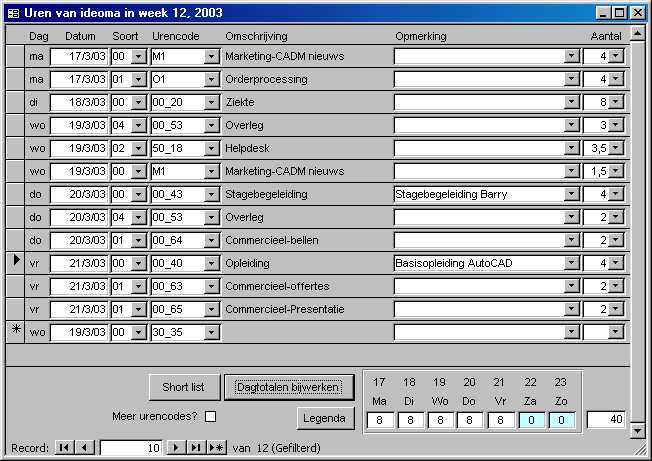Viewport: 652px width, 461px height.
Task: Click the record number field showing 10
Action: coord(131,448)
